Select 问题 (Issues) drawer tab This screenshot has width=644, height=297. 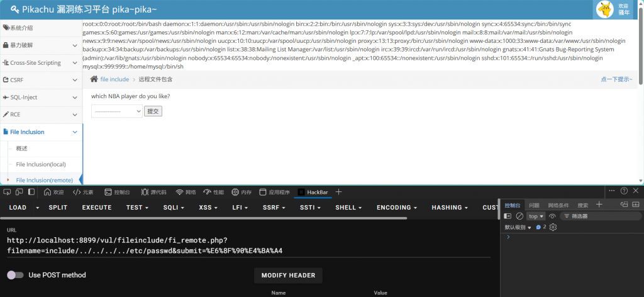[534, 205]
